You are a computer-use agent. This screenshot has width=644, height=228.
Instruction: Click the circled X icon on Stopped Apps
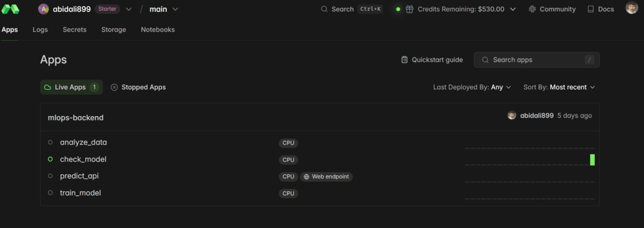(x=114, y=87)
